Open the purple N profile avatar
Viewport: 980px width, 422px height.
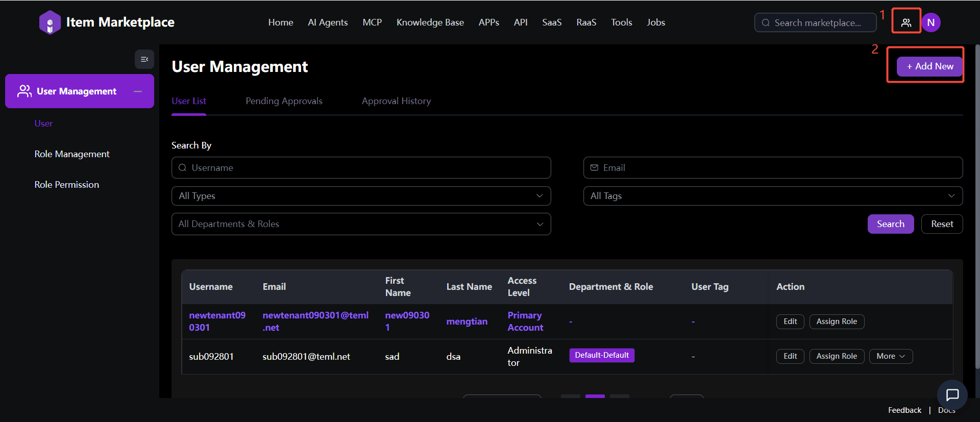(x=930, y=22)
